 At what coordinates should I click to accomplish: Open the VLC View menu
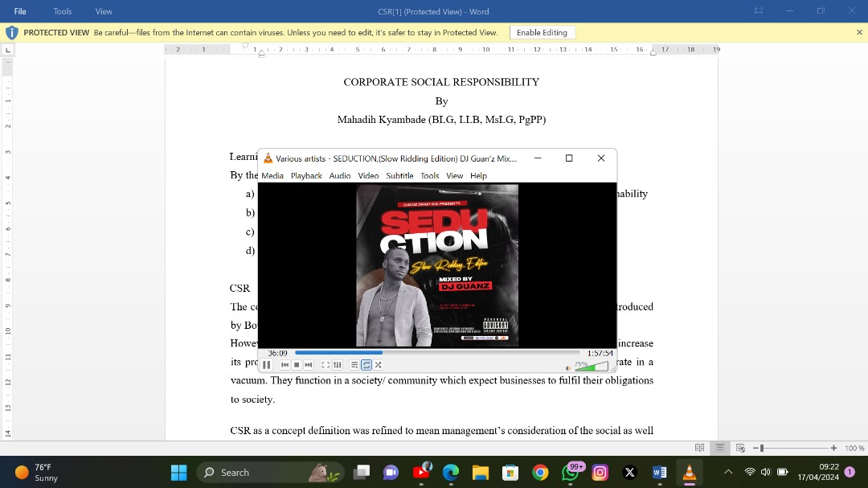point(454,175)
